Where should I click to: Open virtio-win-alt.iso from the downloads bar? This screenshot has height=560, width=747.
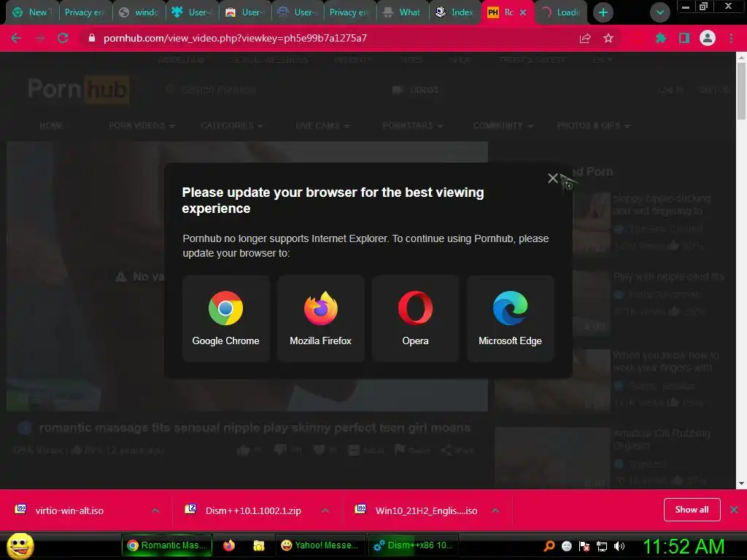(x=69, y=510)
